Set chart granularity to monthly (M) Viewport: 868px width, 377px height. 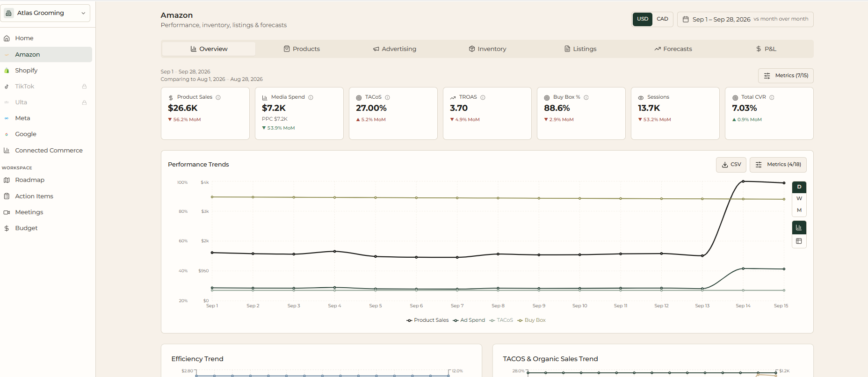coord(799,210)
